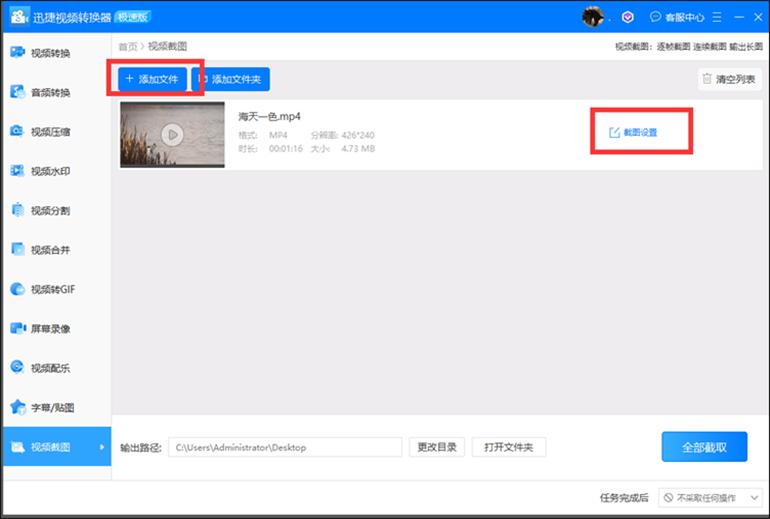Select 视频配乐 background music tool
Screen dimensions: 770x519
pos(50,367)
